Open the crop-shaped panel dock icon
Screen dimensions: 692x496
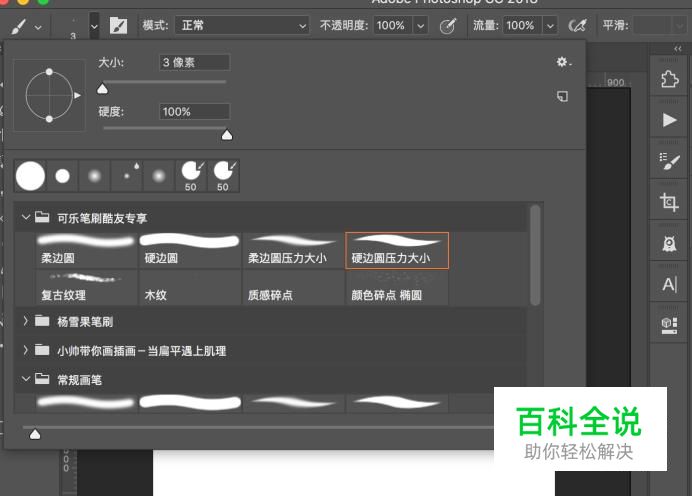(669, 202)
